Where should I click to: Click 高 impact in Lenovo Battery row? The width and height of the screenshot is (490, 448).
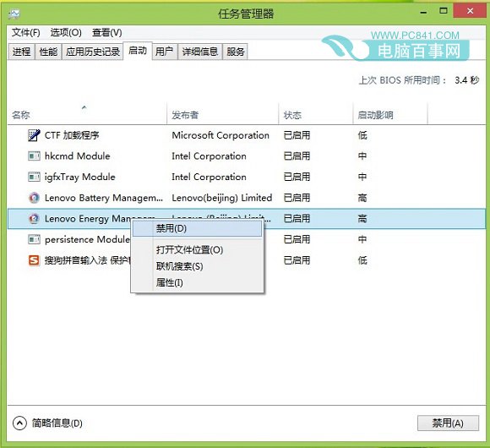[362, 198]
